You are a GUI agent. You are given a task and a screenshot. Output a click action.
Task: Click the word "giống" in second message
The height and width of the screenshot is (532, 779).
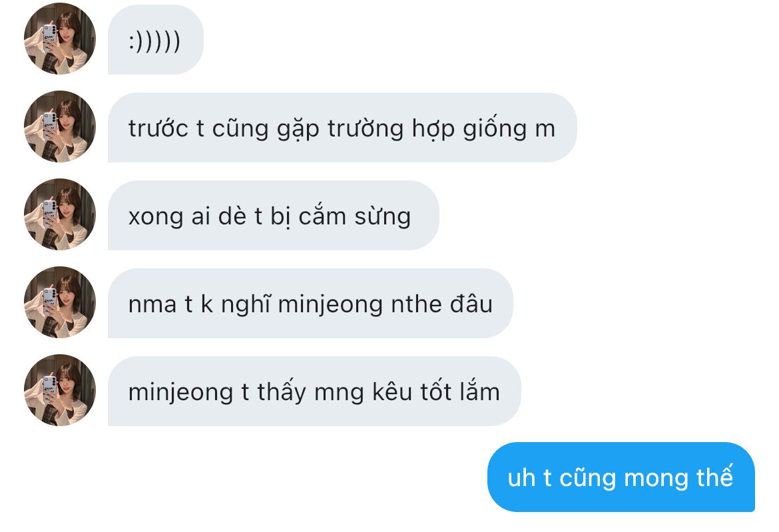(x=495, y=129)
